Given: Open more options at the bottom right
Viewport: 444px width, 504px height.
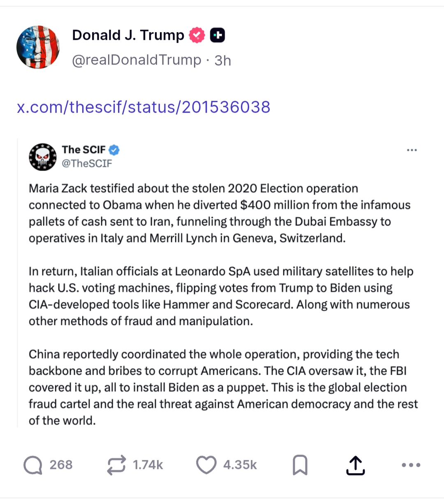Looking at the screenshot, I should [x=411, y=465].
